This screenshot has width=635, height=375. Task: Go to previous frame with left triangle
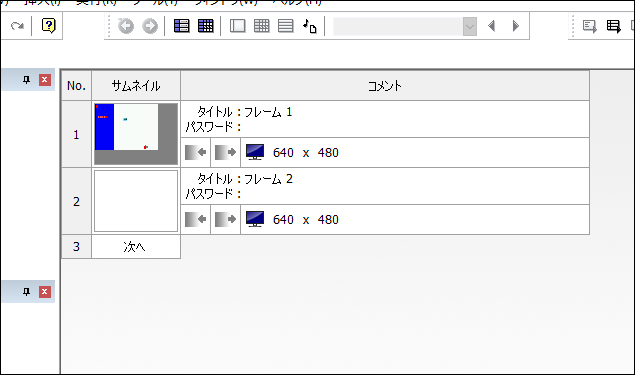click(x=492, y=26)
